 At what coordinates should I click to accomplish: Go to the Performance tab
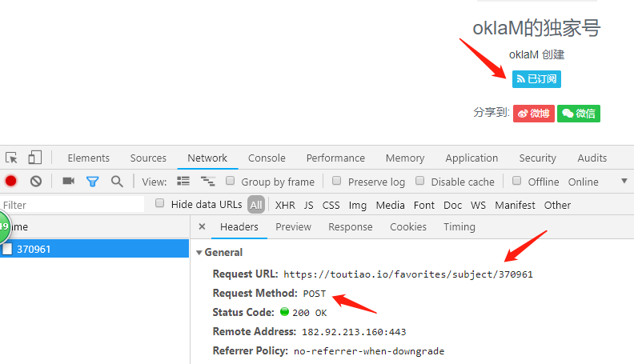pos(335,158)
